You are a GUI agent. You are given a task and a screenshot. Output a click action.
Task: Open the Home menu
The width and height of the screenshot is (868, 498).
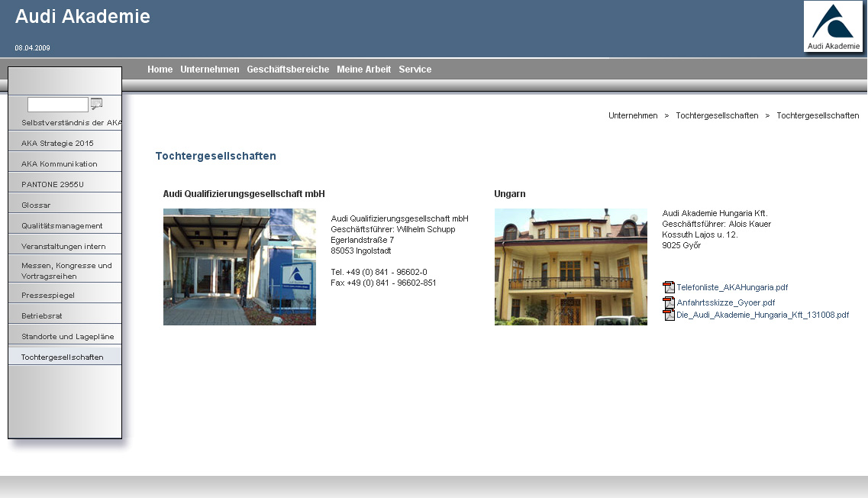coord(160,70)
